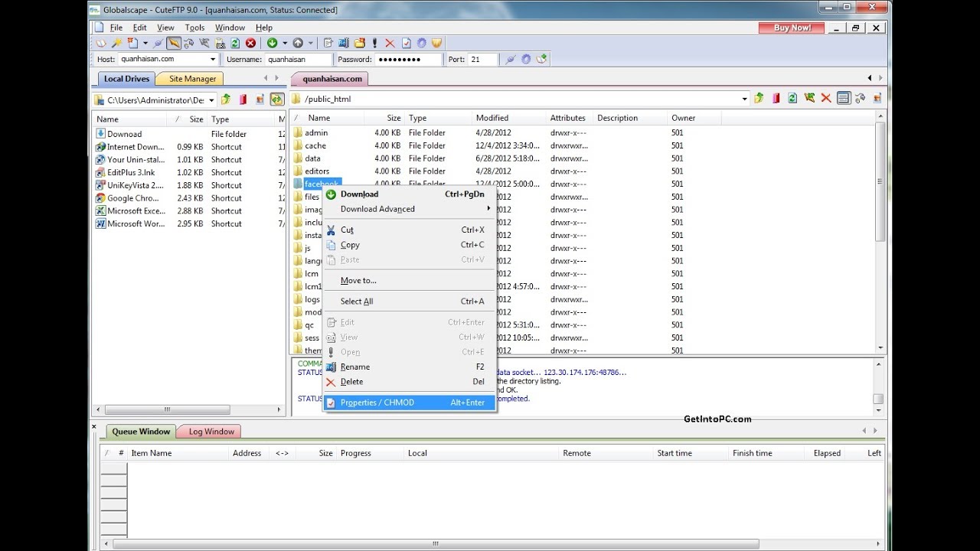Select the quanhaisan.com remote tab
The image size is (980, 551).
pyautogui.click(x=332, y=79)
